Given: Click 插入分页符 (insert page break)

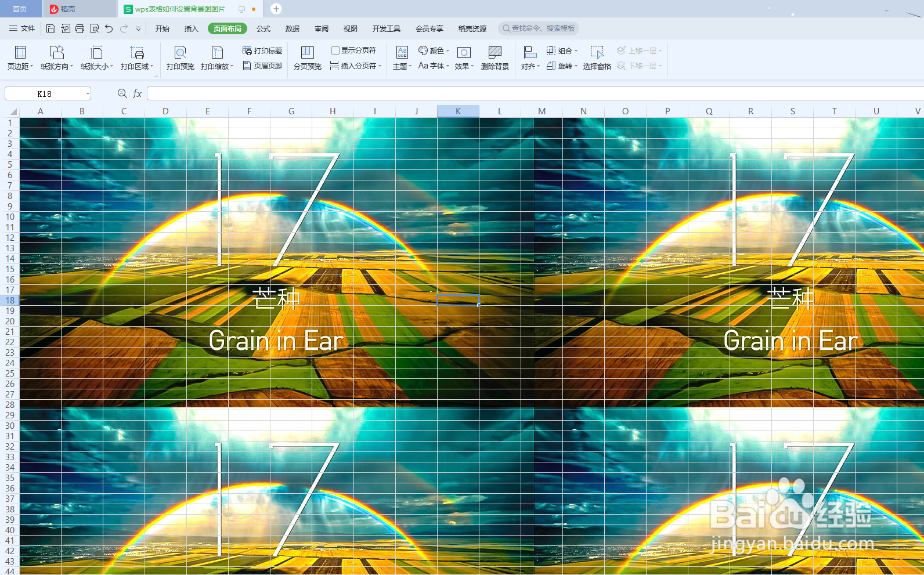Looking at the screenshot, I should tap(356, 66).
